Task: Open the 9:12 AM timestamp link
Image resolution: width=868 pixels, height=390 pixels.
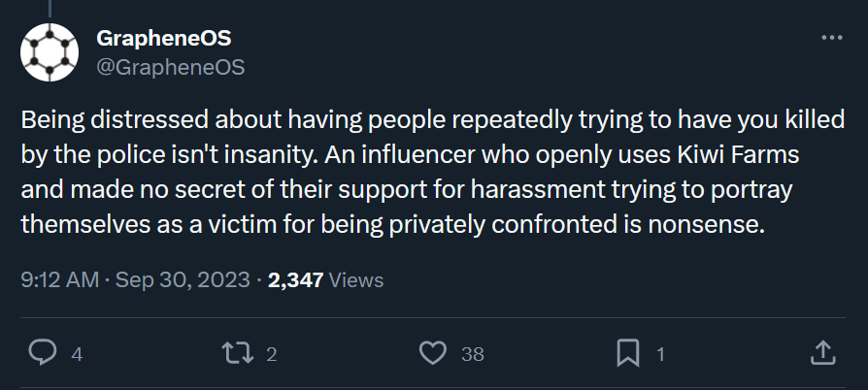Action: click(60, 280)
